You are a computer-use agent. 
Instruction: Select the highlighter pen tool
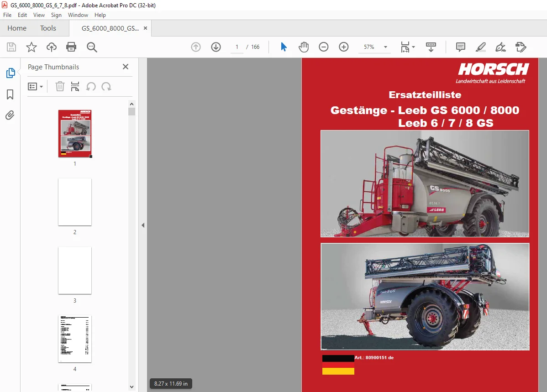pyautogui.click(x=481, y=47)
